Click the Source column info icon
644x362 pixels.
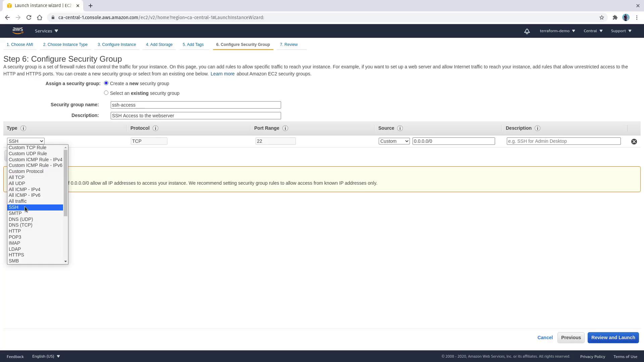(x=400, y=128)
